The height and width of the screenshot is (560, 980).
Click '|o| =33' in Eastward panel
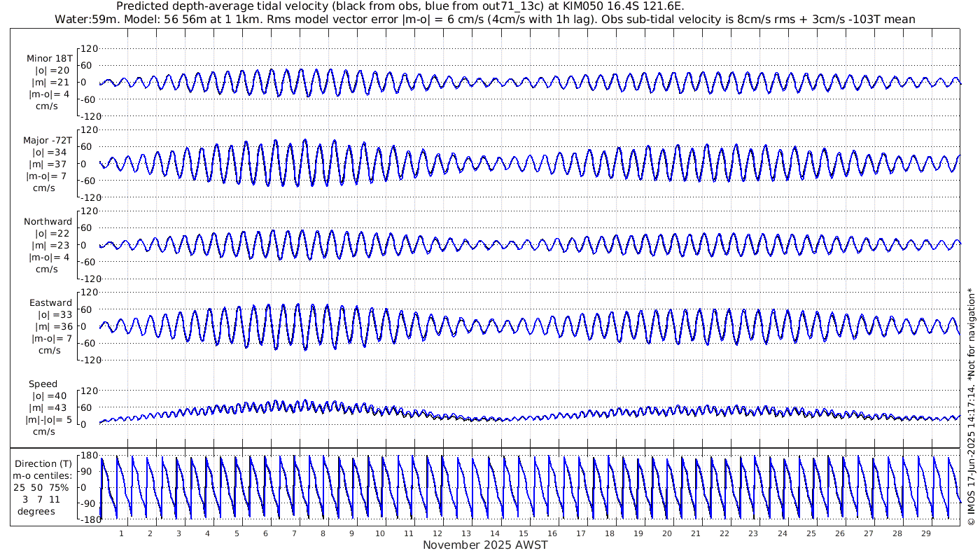pyautogui.click(x=53, y=314)
